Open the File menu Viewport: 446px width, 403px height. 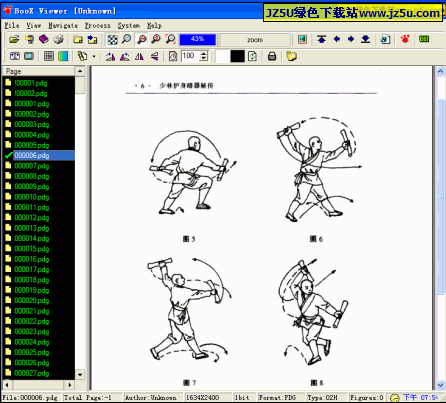pyautogui.click(x=12, y=25)
